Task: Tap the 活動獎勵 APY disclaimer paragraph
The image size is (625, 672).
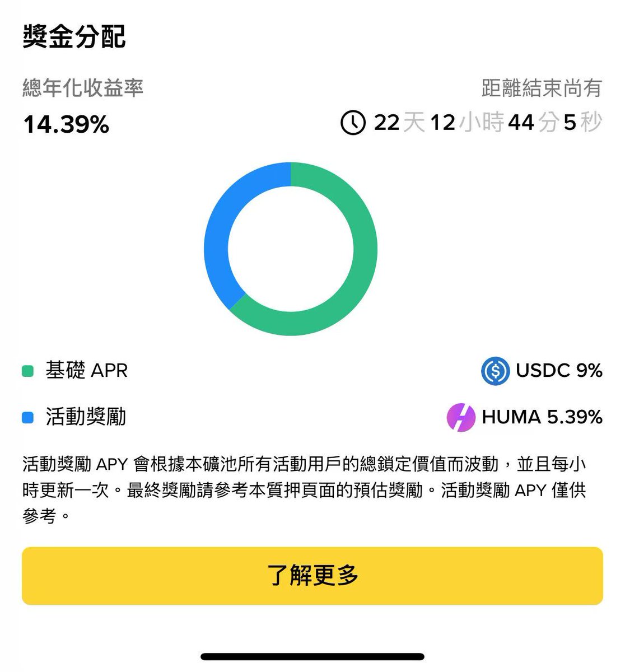Action: pos(305,490)
